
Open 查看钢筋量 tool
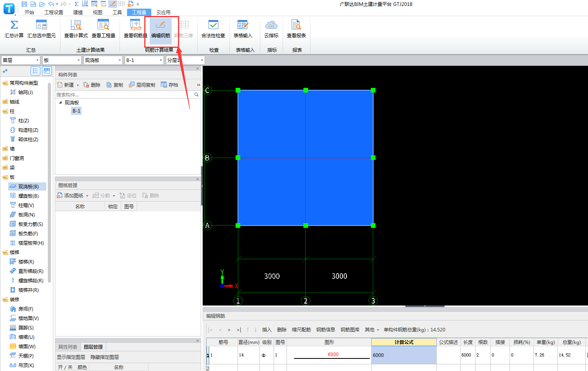136,29
